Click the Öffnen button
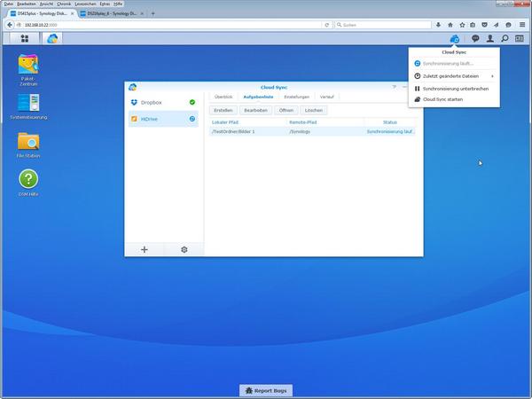 (x=286, y=110)
